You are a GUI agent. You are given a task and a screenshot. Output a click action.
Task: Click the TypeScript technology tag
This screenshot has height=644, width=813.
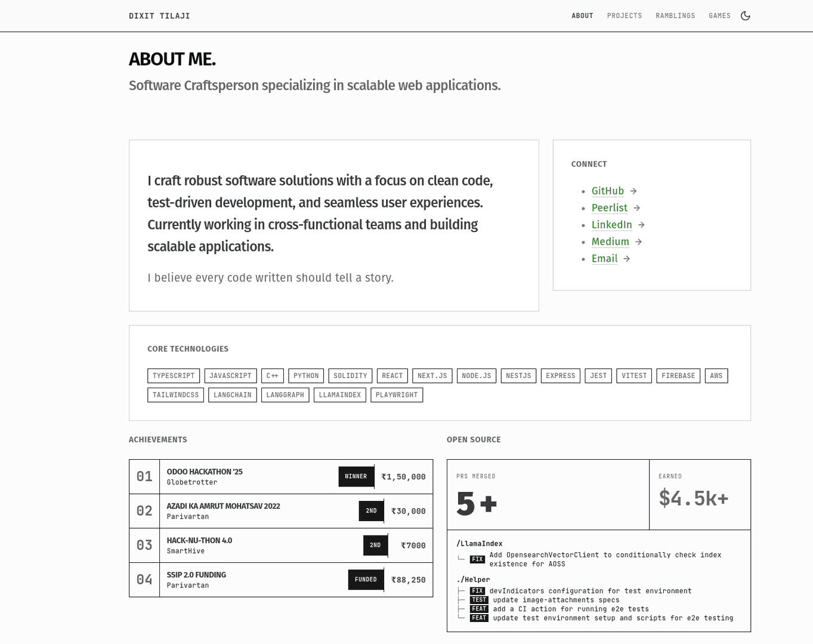click(x=174, y=376)
